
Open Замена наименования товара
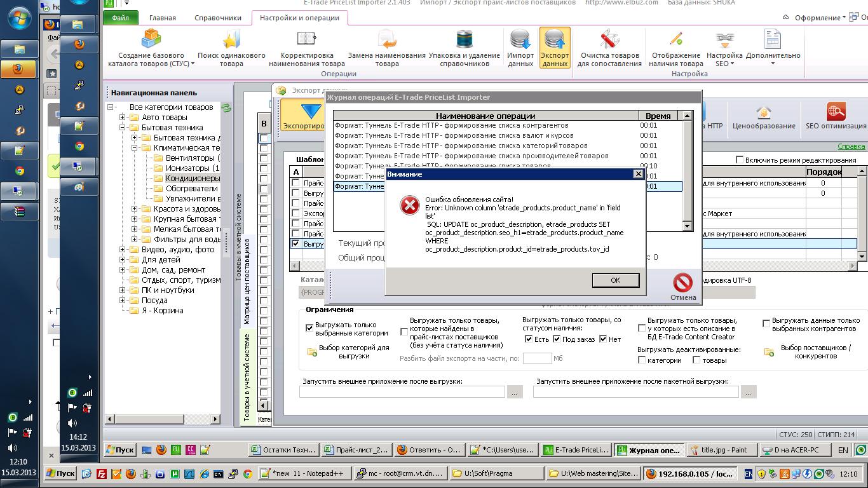[x=386, y=48]
